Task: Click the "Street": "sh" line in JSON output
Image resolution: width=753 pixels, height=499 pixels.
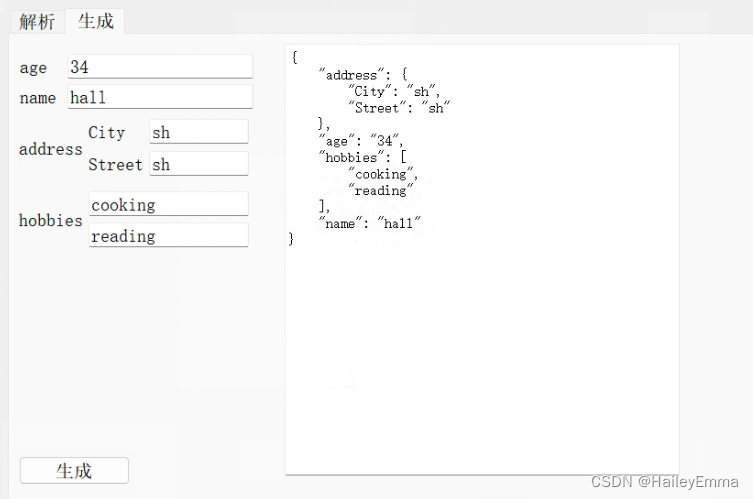Action: (x=400, y=107)
